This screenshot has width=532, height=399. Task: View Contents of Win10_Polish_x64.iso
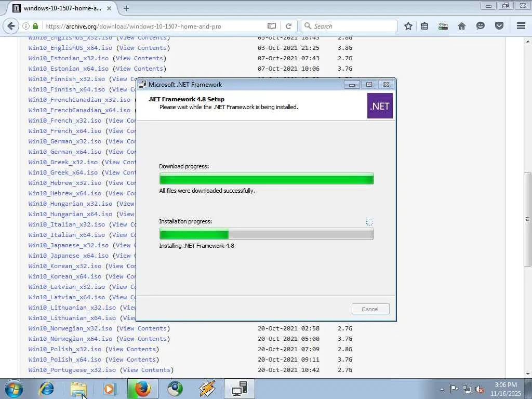[x=132, y=360]
